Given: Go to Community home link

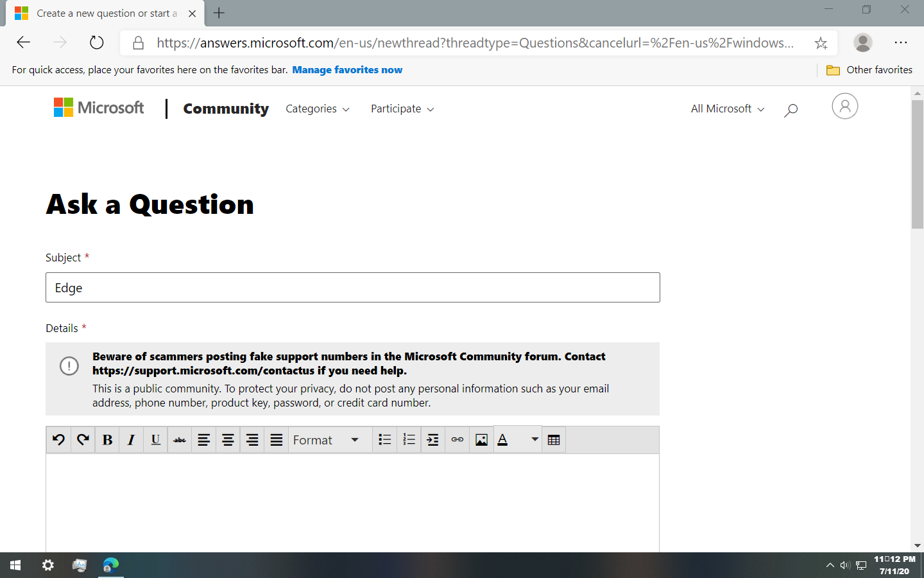Looking at the screenshot, I should (226, 109).
